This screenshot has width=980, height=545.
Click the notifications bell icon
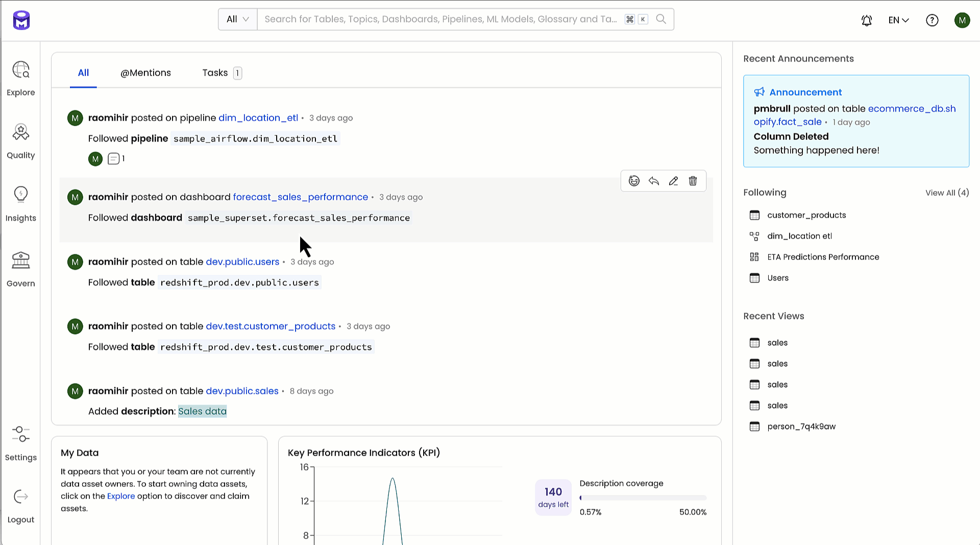click(866, 20)
